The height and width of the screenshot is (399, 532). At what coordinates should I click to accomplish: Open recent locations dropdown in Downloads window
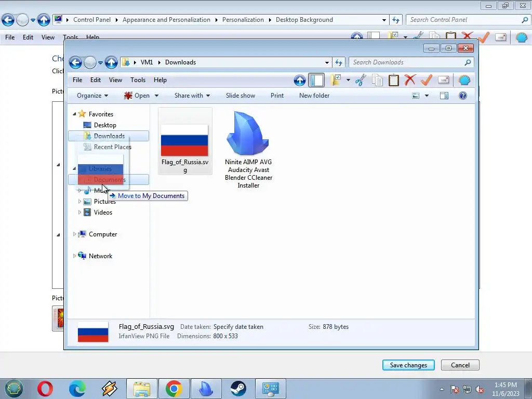point(100,63)
